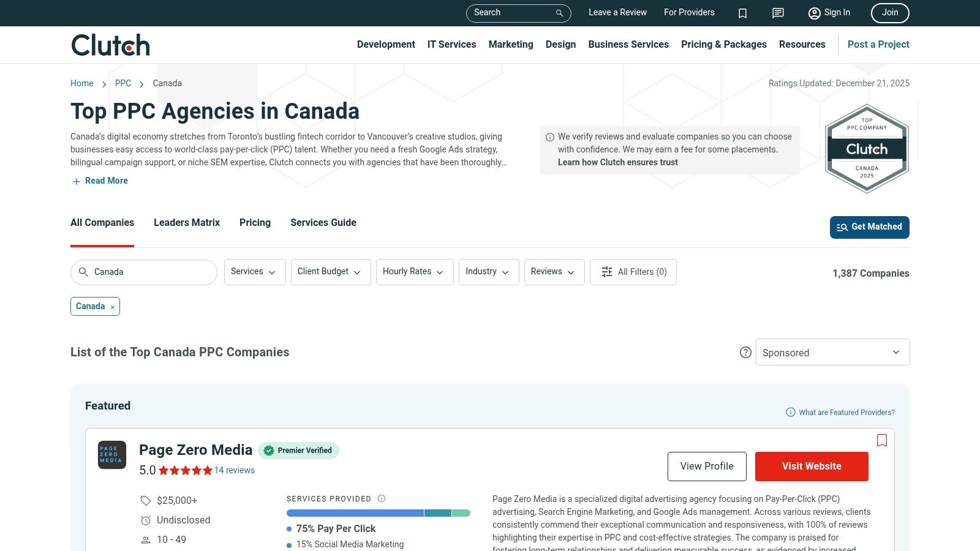Bookmark Page Zero Media with the card ribbon icon
Screen dimensions: 980x551
(882, 441)
